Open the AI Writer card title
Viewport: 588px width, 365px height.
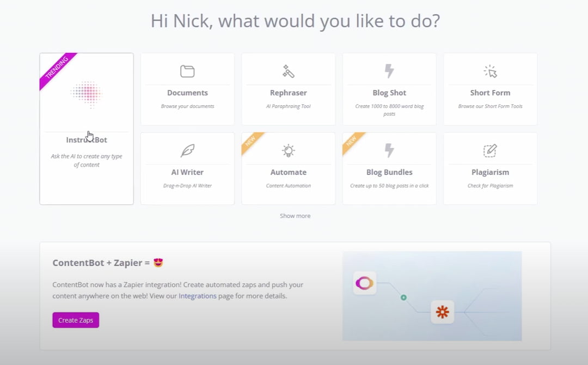click(x=187, y=172)
